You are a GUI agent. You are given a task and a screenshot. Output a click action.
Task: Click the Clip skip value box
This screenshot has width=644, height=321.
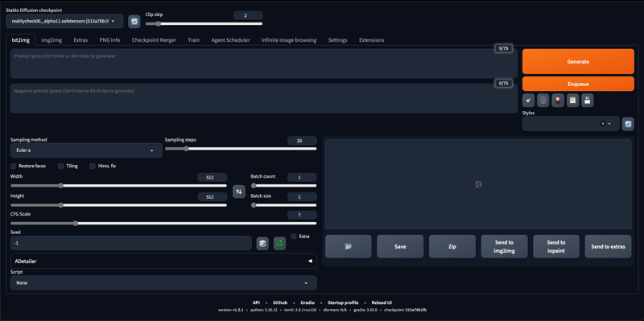(x=248, y=15)
